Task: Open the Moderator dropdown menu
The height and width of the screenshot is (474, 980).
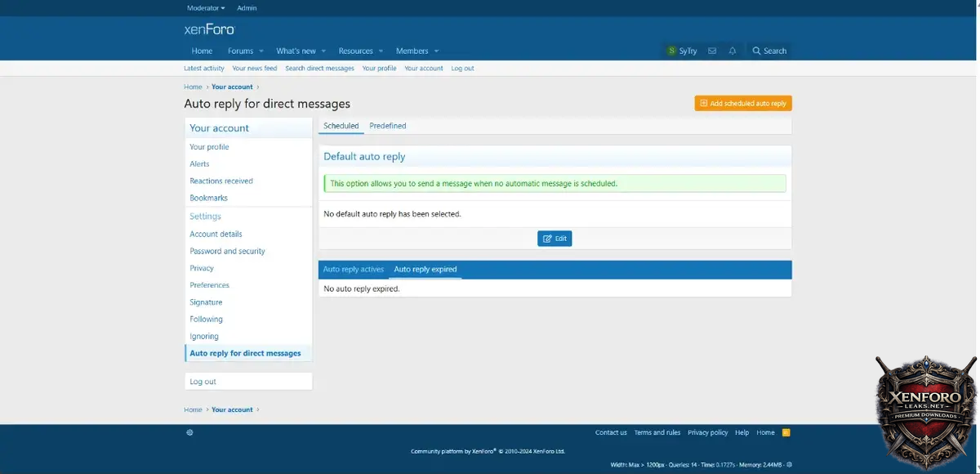Action: (206, 8)
